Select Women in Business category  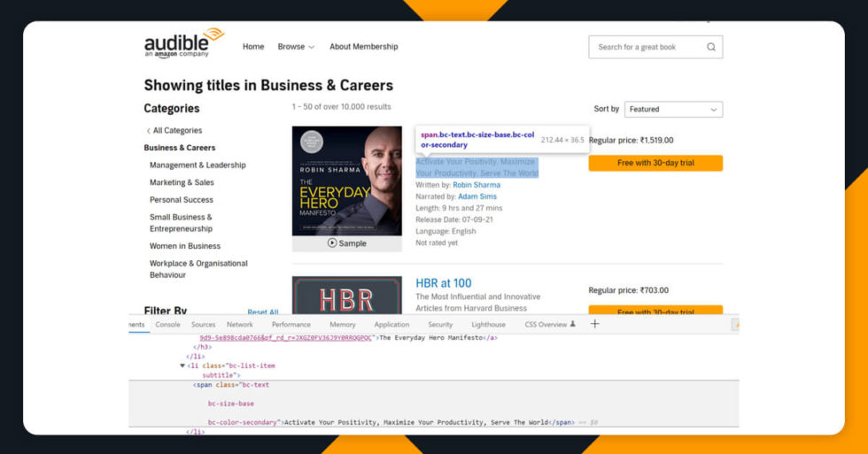tap(185, 246)
